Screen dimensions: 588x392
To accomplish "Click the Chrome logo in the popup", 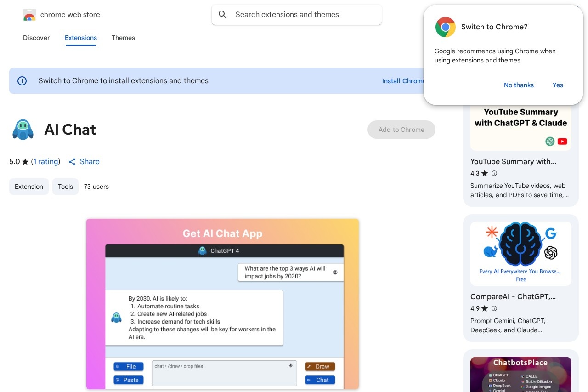I will (445, 27).
